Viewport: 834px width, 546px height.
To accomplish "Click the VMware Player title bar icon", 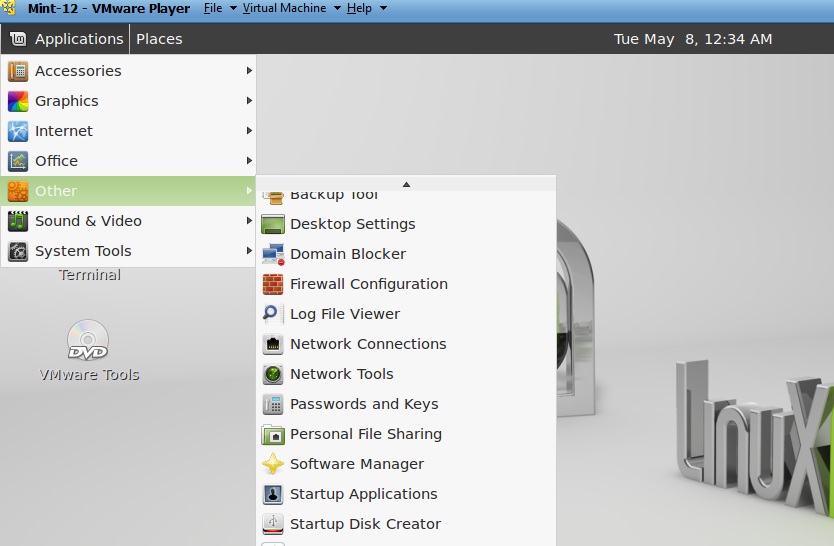I will 8,8.
